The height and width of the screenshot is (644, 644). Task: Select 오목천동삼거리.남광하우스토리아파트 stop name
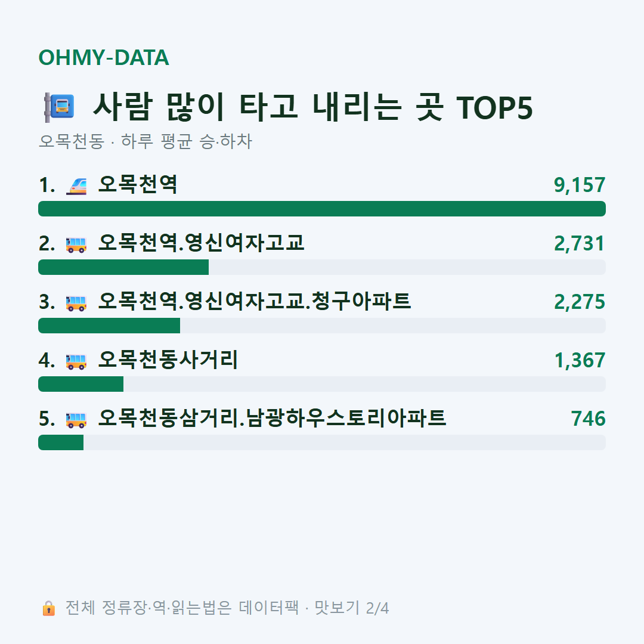tap(273, 418)
